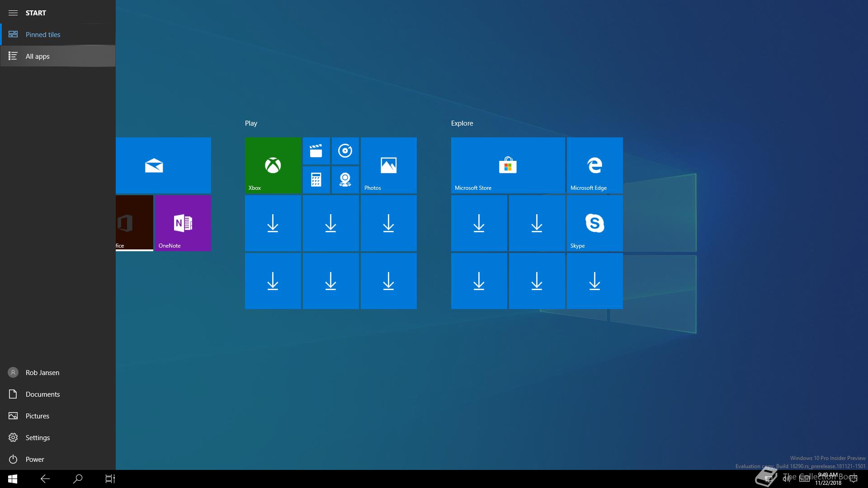868x488 pixels.
Task: Launch the Office tile
Action: (x=134, y=223)
